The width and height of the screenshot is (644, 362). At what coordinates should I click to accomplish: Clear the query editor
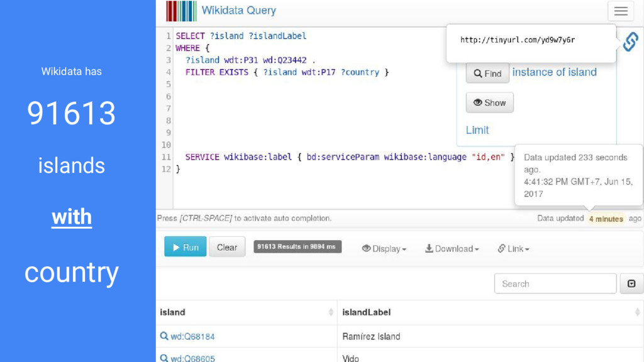pyautogui.click(x=226, y=246)
